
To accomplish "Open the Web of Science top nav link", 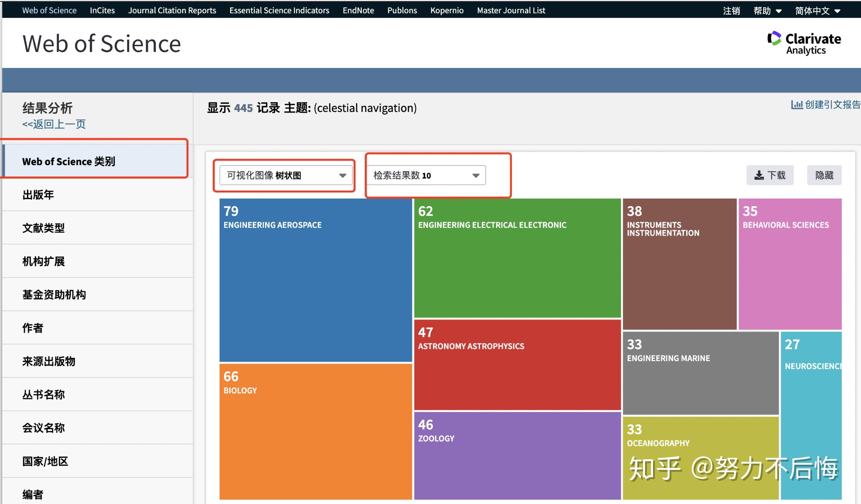I will click(49, 11).
